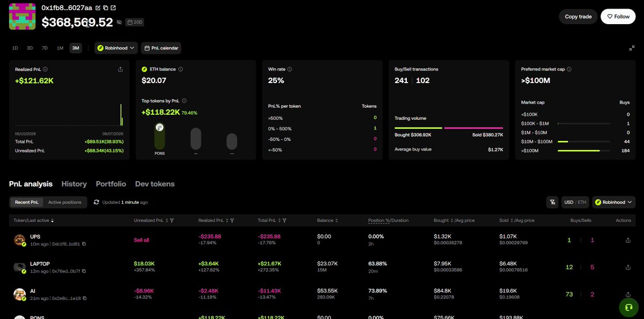View the Preferred market cap info tooltip

point(569,69)
